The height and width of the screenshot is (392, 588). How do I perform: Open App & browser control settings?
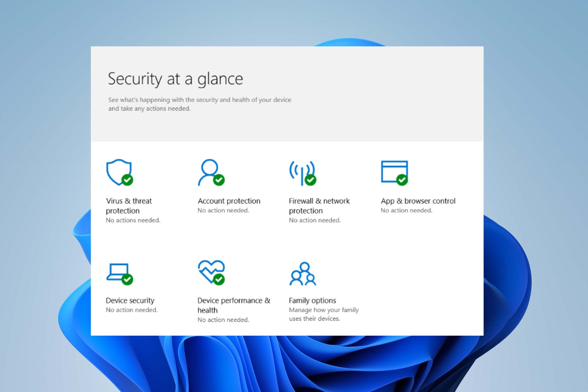coord(418,201)
